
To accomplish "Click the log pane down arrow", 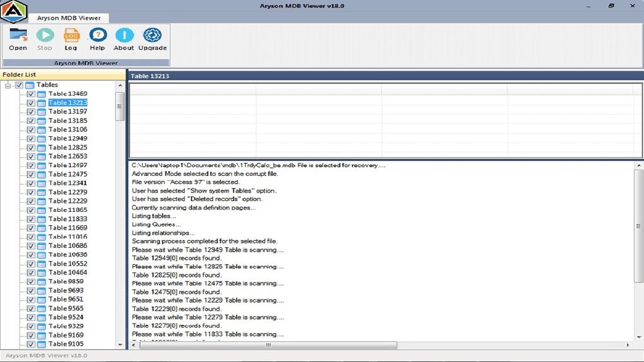I will click(639, 337).
